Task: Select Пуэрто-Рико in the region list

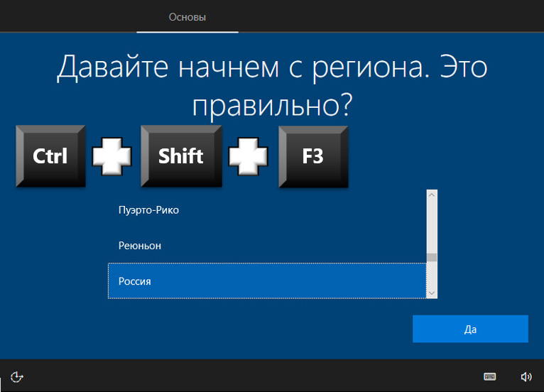Action: pyautogui.click(x=267, y=210)
